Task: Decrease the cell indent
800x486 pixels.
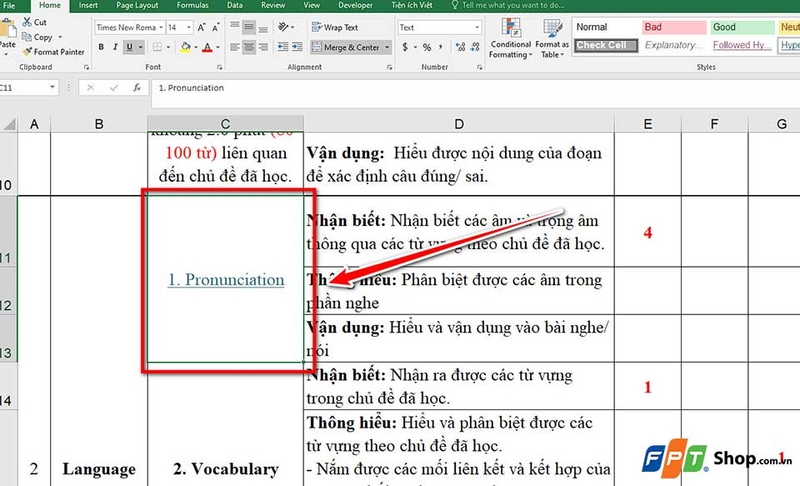Action: pyautogui.click(x=283, y=47)
